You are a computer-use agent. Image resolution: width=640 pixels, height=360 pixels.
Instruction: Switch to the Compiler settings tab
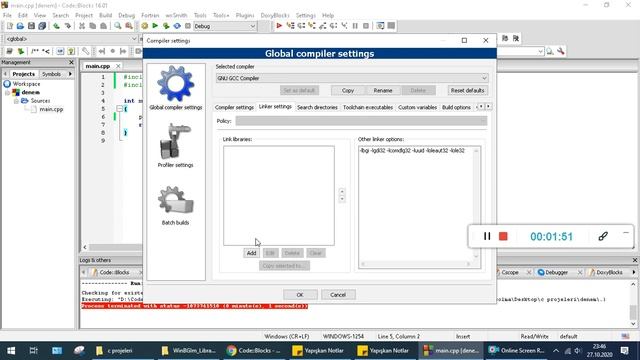[x=234, y=107]
